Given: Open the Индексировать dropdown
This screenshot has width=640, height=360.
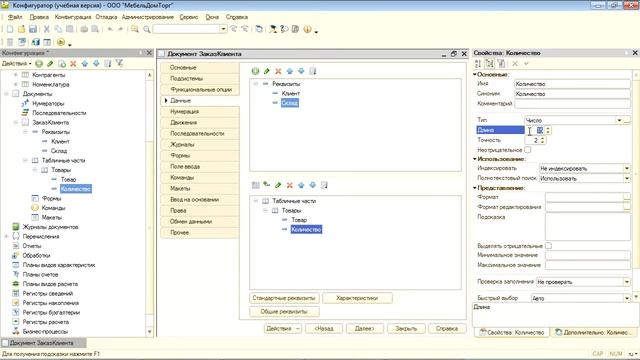Looking at the screenshot, I should coord(627,168).
